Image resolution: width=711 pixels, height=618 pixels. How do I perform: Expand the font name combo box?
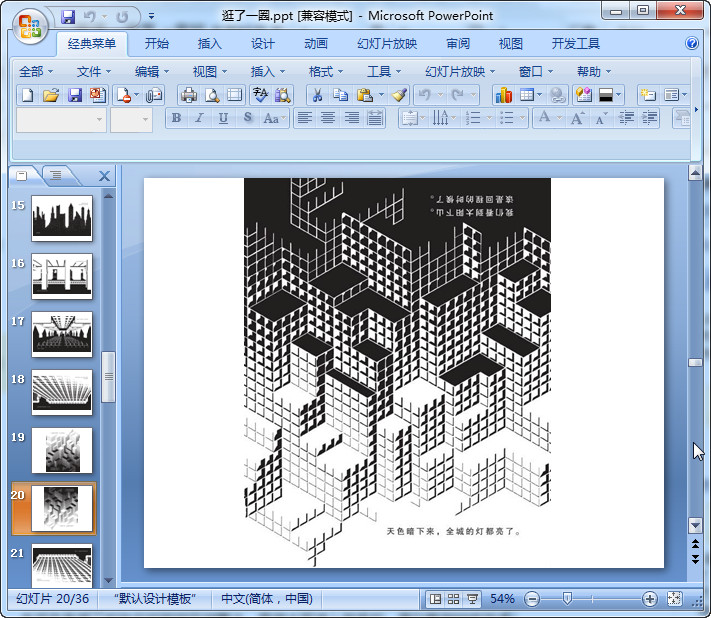(x=99, y=119)
